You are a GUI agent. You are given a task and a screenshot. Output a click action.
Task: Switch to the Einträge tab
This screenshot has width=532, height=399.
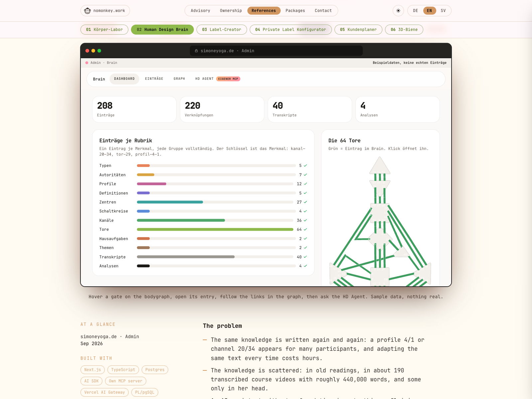[x=154, y=79]
